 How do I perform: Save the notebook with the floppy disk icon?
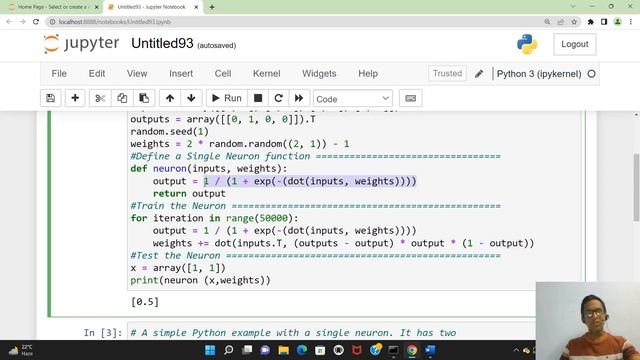[x=51, y=98]
